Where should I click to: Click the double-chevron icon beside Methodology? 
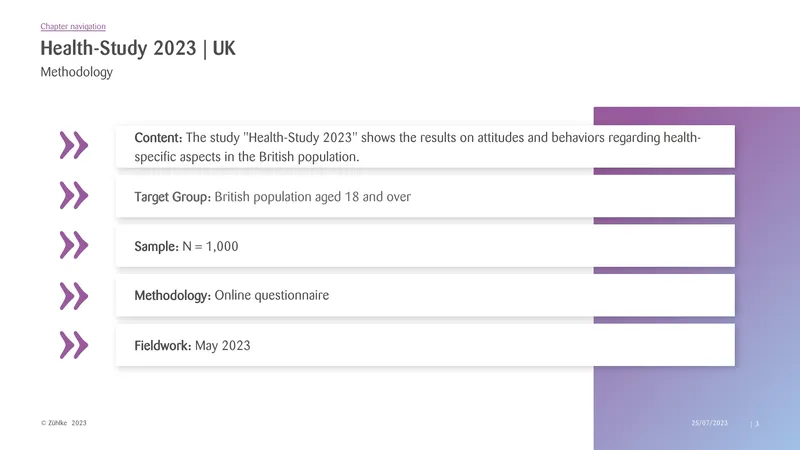tap(74, 295)
